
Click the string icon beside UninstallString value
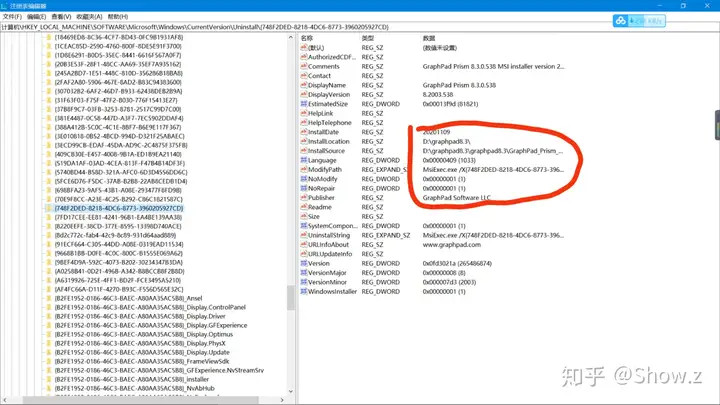tap(304, 235)
